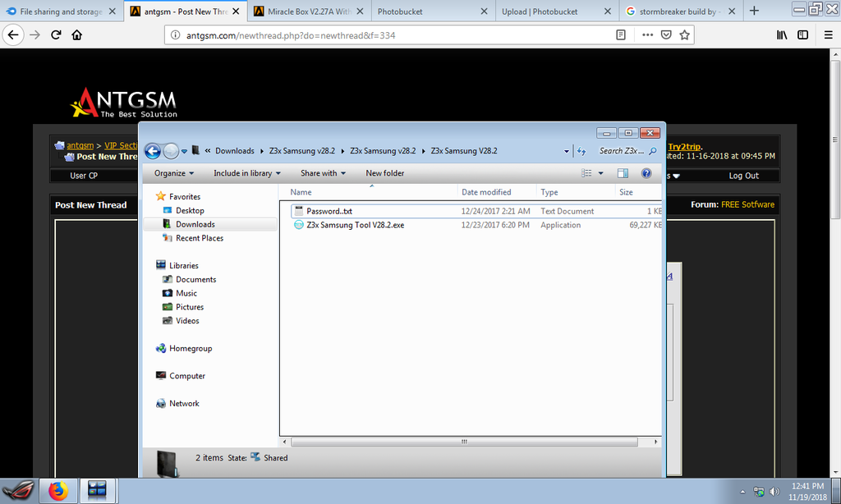Open the network tray icon
Image resolution: width=841 pixels, height=504 pixels.
pyautogui.click(x=758, y=491)
